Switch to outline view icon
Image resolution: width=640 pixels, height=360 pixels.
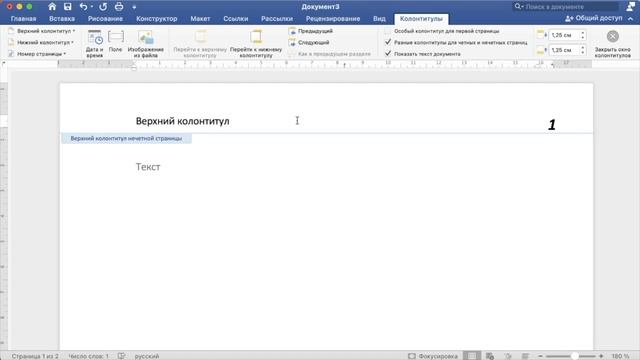coord(508,356)
